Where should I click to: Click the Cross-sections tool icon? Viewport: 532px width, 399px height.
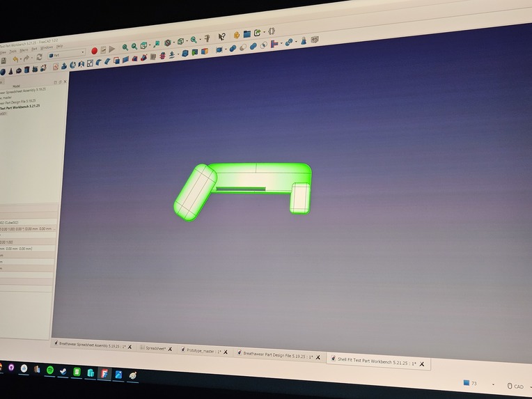point(162,55)
